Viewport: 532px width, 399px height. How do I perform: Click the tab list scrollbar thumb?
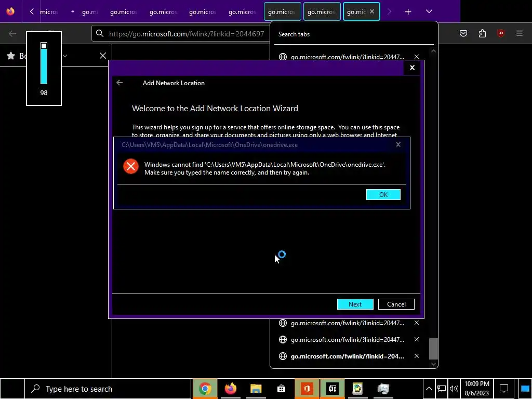(x=433, y=349)
